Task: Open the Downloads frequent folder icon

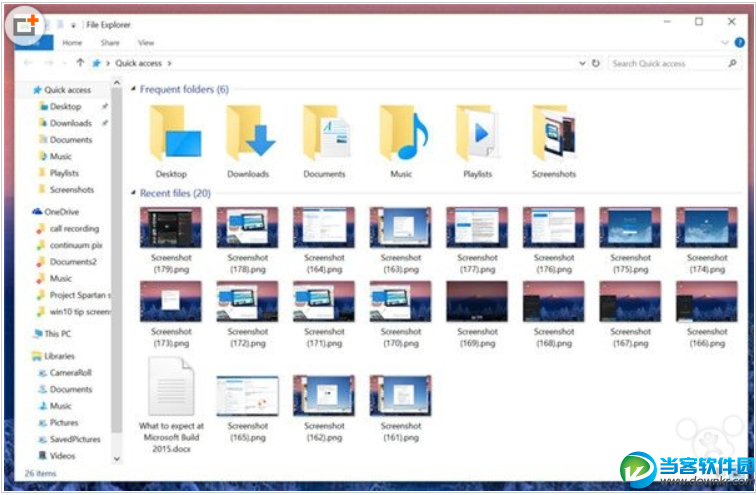Action: click(x=250, y=133)
